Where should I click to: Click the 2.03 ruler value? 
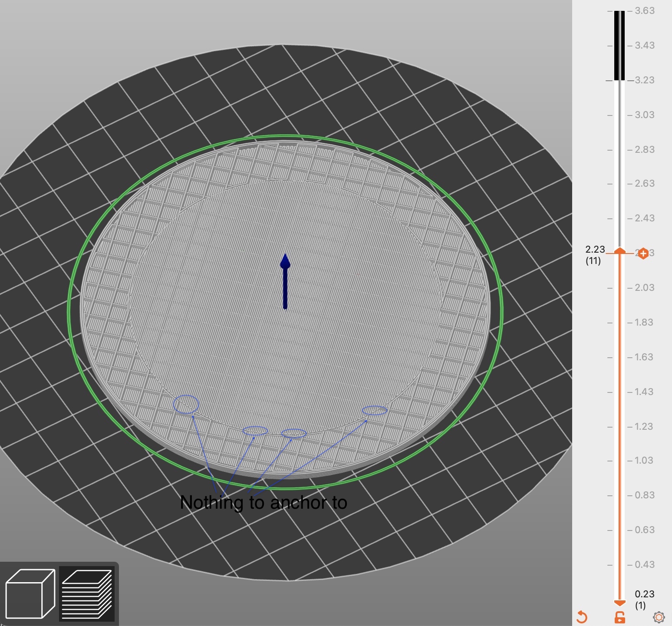[x=645, y=288]
